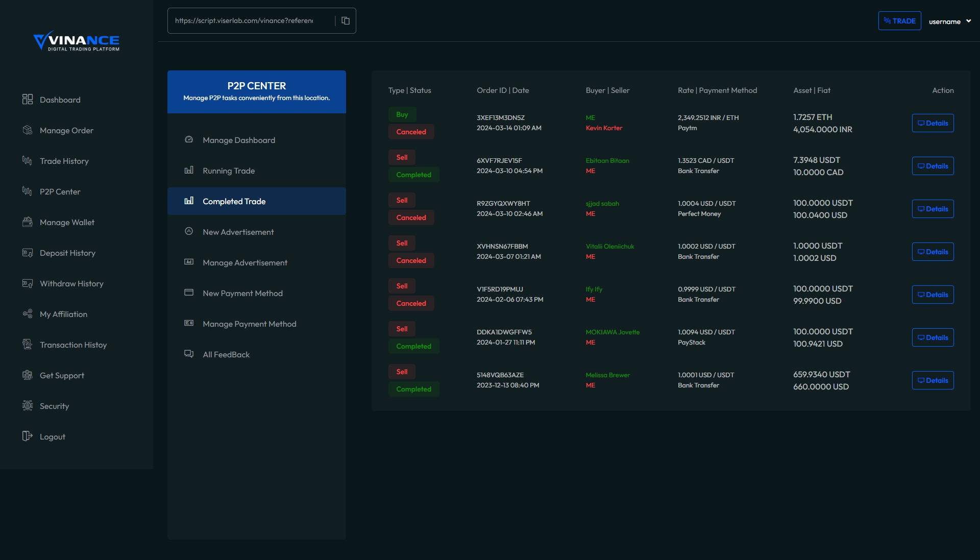Expand the username dropdown menu

point(949,21)
